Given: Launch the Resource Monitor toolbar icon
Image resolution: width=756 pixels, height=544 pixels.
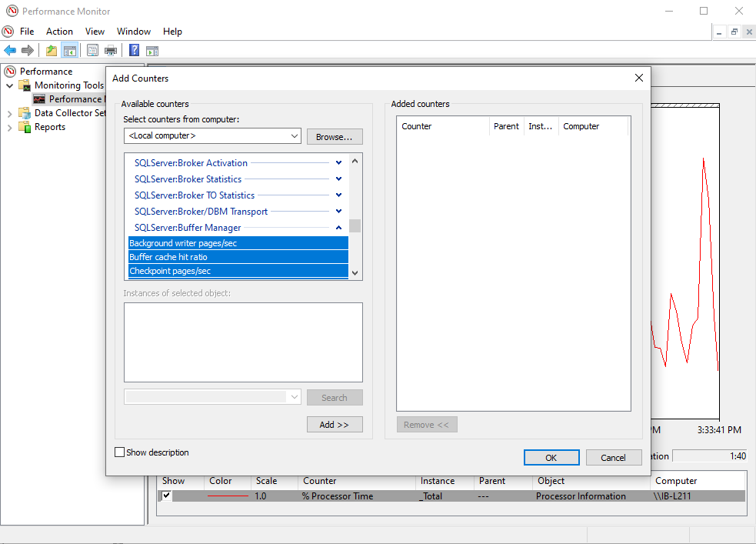Looking at the screenshot, I should point(152,50).
